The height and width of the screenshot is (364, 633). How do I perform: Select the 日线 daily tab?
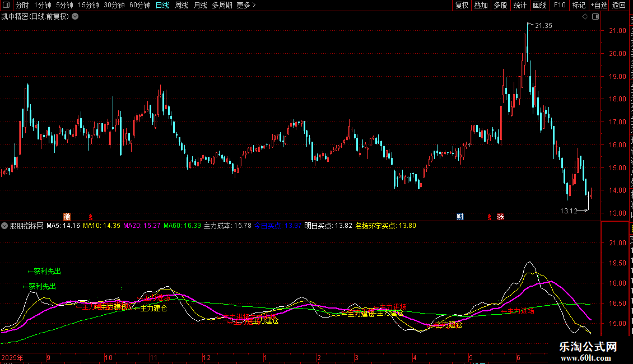point(162,5)
